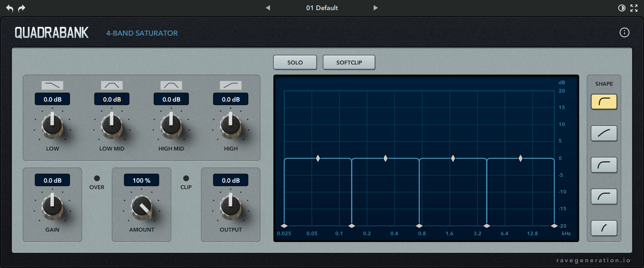
Task: Select the second saturation shape curve
Action: click(604, 133)
